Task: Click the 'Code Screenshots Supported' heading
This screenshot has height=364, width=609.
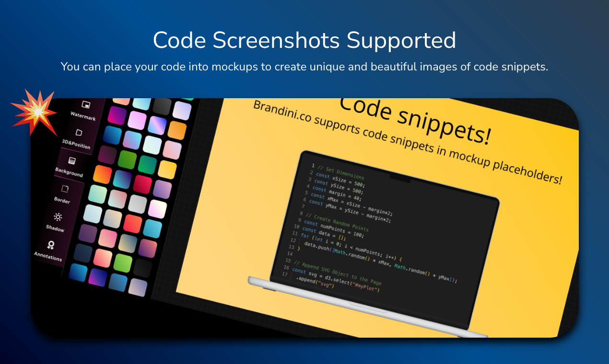Action: tap(304, 40)
